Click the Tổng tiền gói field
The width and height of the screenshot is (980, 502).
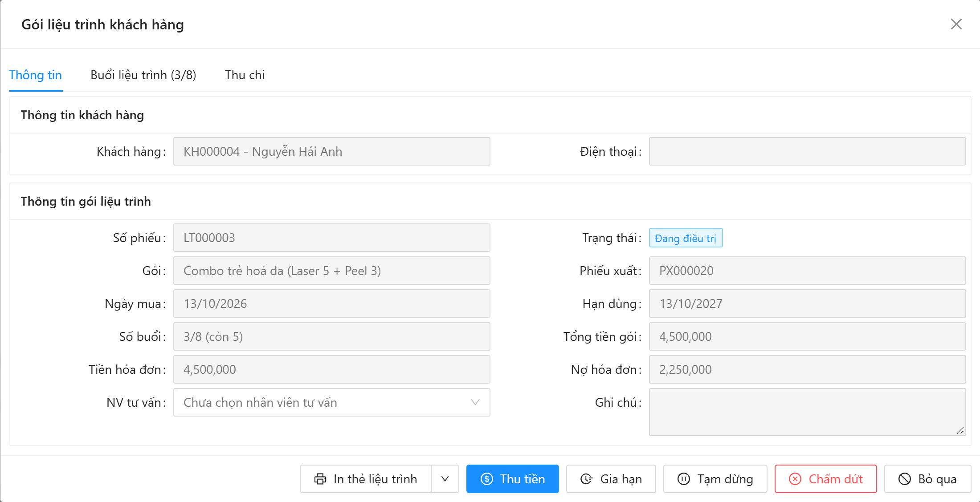pyautogui.click(x=807, y=336)
